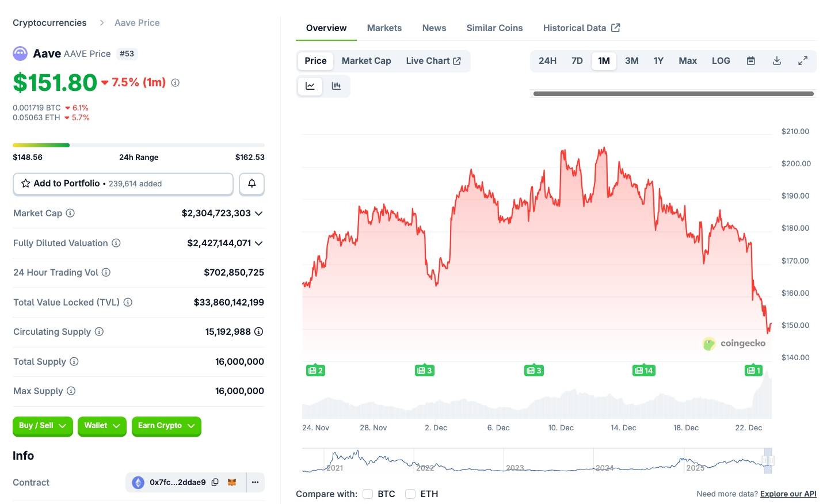Open the Earn Crypto dropdown
This screenshot has width=827, height=504.
pyautogui.click(x=166, y=426)
